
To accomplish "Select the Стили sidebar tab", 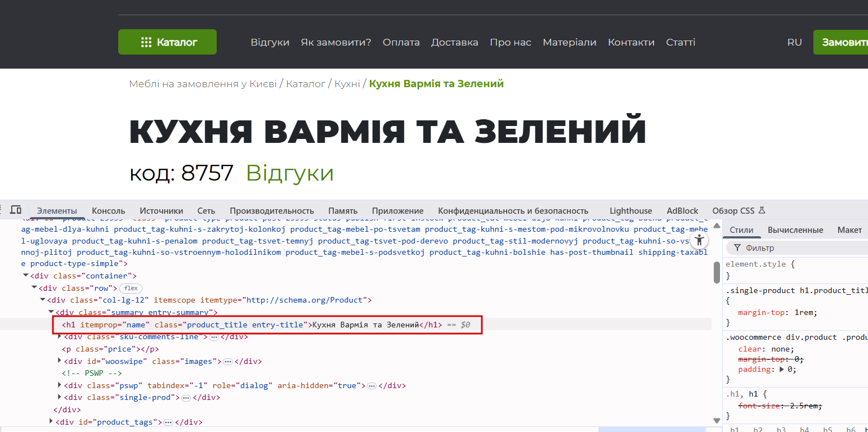I will 741,230.
